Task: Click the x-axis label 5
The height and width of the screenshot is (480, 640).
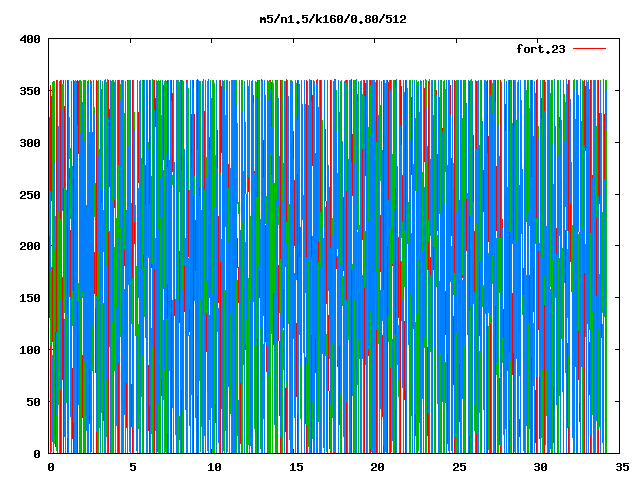Action: (x=133, y=467)
